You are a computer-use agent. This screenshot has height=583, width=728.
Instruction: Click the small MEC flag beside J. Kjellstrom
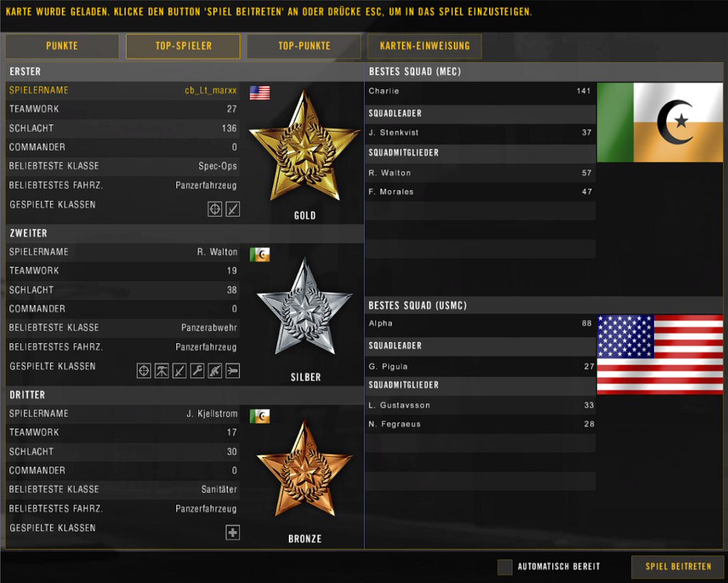pos(260,416)
